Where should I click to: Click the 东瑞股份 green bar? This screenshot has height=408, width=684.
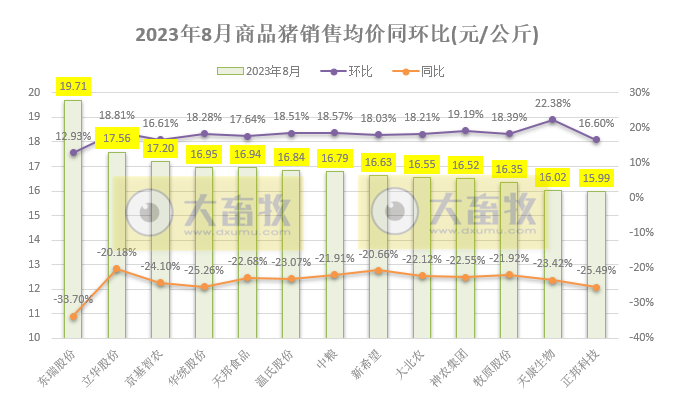(x=73, y=219)
